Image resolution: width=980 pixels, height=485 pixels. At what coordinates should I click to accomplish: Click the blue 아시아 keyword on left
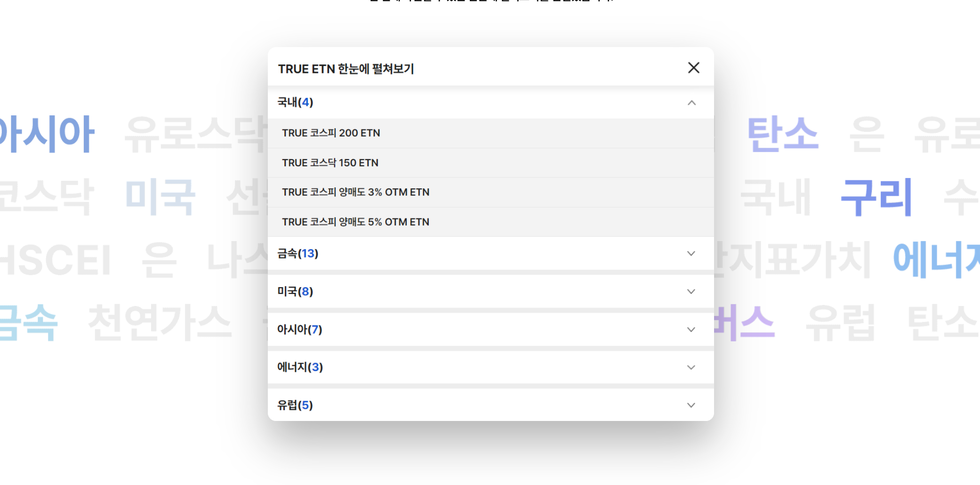pyautogui.click(x=47, y=134)
